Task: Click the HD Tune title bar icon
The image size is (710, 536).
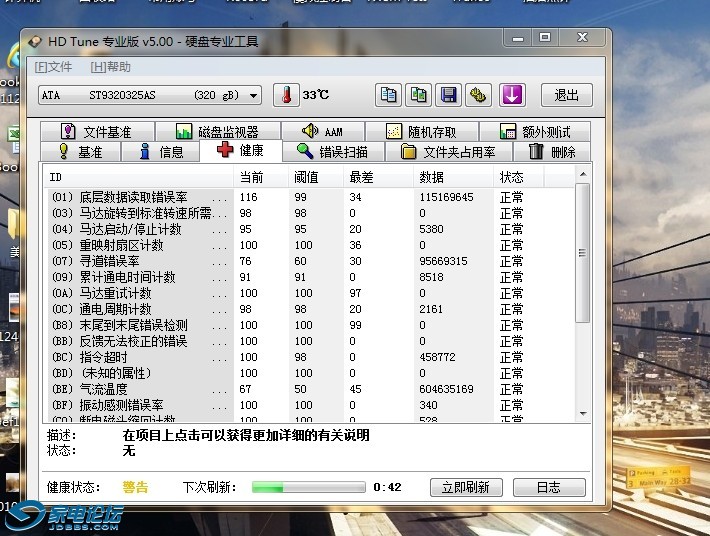Action: point(35,42)
